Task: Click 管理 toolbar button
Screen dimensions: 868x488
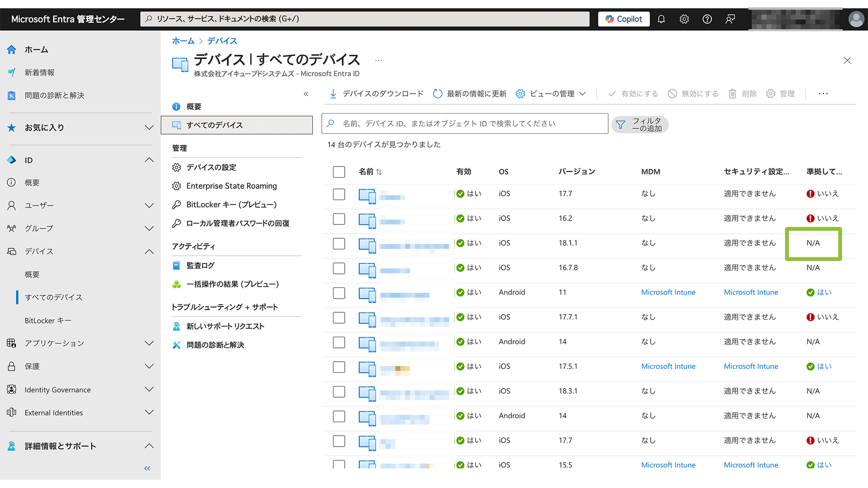Action: coord(780,94)
